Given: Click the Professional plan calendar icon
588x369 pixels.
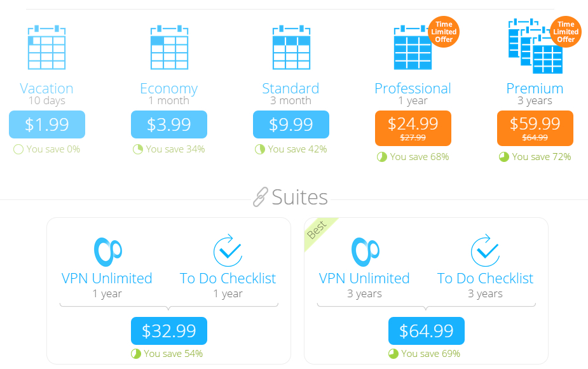Looking at the screenshot, I should [412, 47].
